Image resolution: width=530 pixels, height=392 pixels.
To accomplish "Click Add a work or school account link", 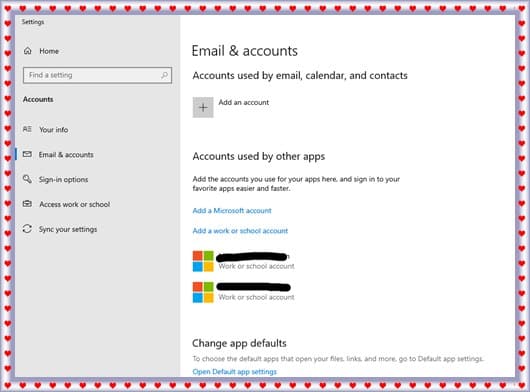I will [240, 231].
